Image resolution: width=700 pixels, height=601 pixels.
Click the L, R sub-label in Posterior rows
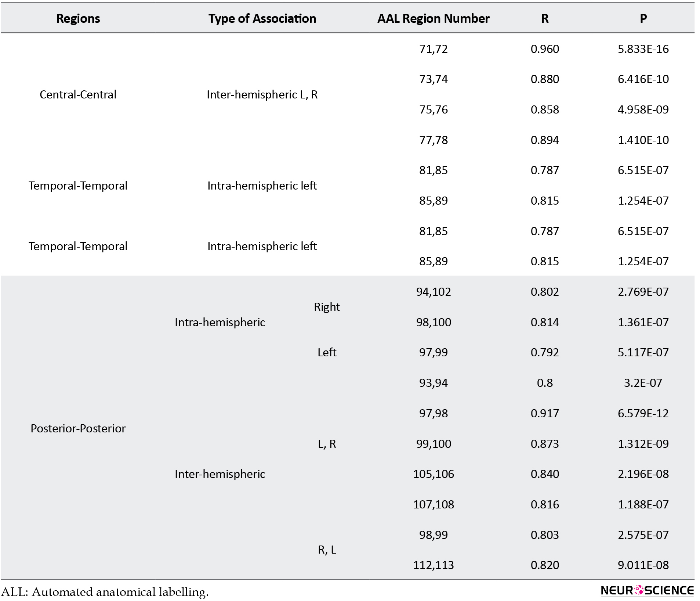(327, 444)
